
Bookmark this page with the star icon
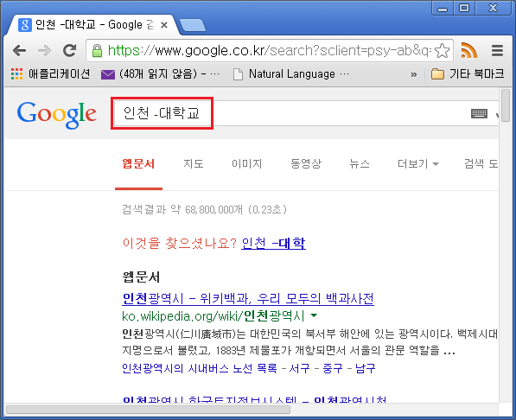pyautogui.click(x=442, y=51)
